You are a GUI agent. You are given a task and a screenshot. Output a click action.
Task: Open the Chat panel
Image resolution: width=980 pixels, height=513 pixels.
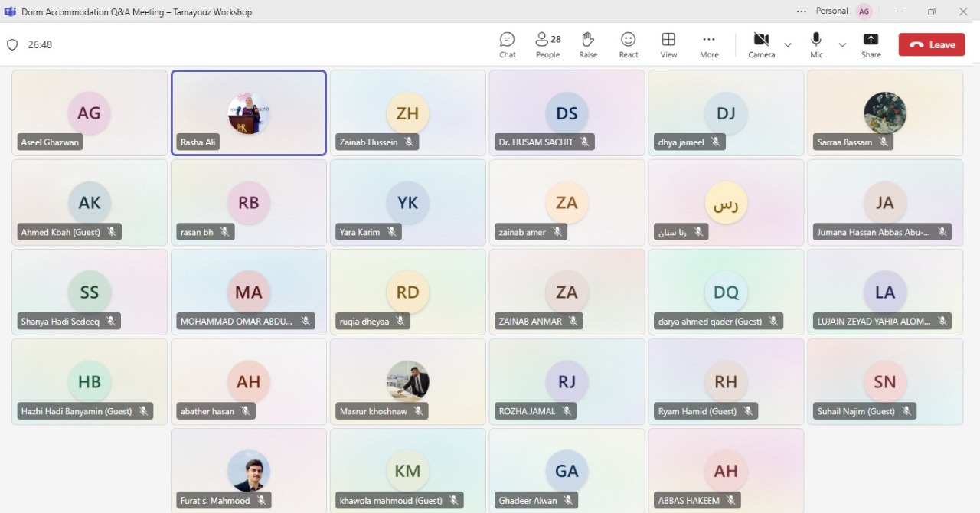pyautogui.click(x=507, y=44)
